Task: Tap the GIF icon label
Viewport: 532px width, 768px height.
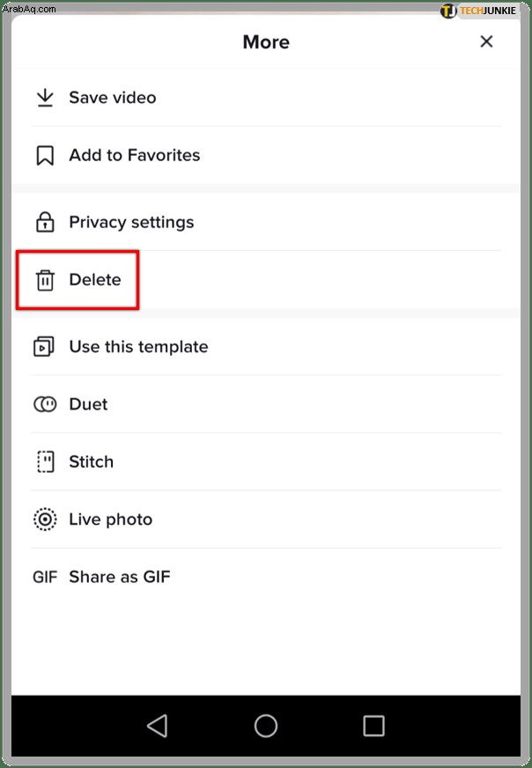Action: (45, 577)
